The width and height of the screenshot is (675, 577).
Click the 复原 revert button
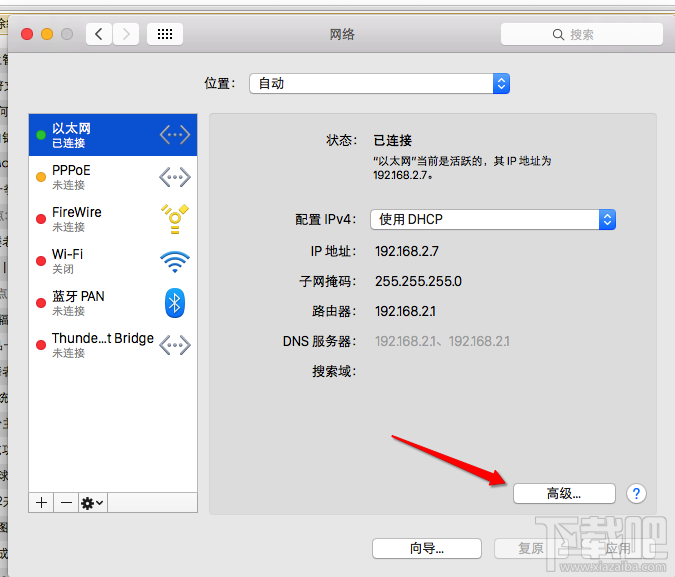[x=530, y=548]
